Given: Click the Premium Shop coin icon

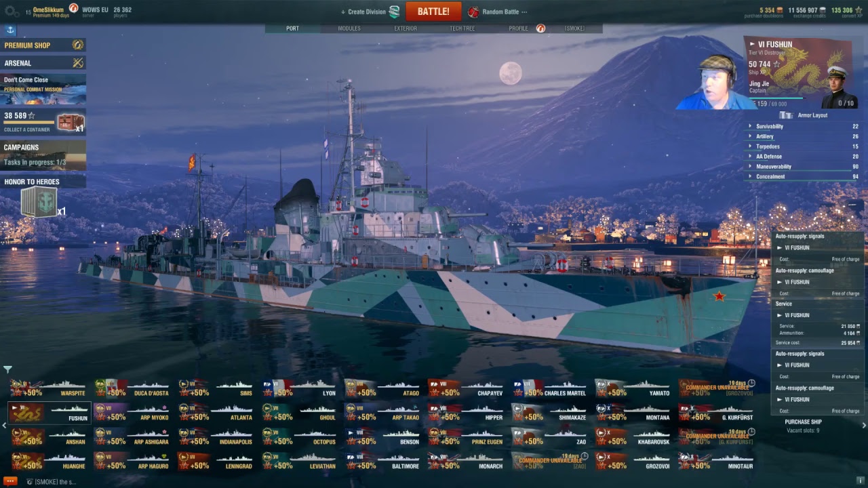Looking at the screenshot, I should (77, 45).
